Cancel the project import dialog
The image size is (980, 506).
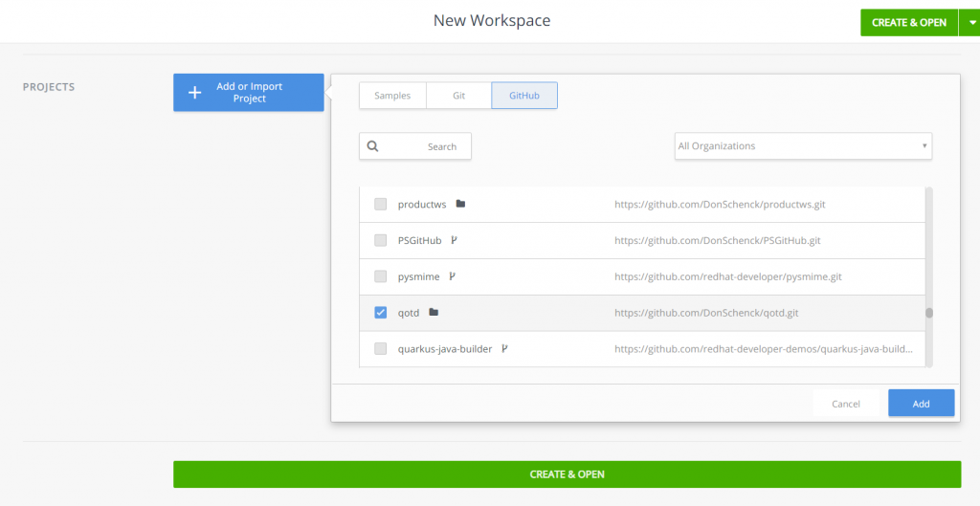845,404
